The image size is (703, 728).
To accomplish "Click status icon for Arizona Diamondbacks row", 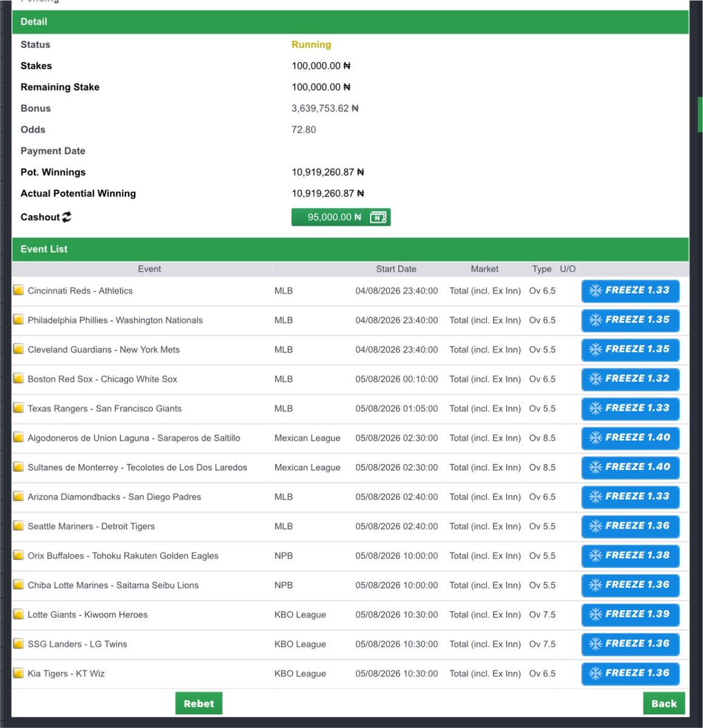I will (x=19, y=496).
